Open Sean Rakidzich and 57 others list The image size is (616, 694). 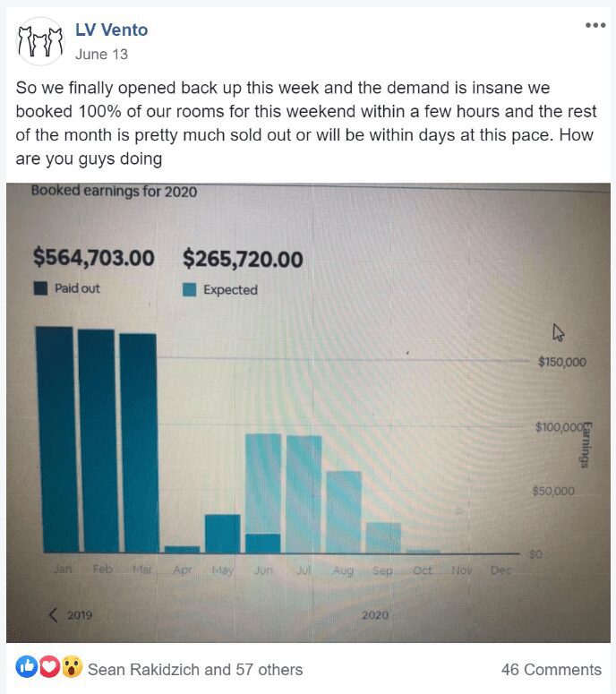click(195, 670)
